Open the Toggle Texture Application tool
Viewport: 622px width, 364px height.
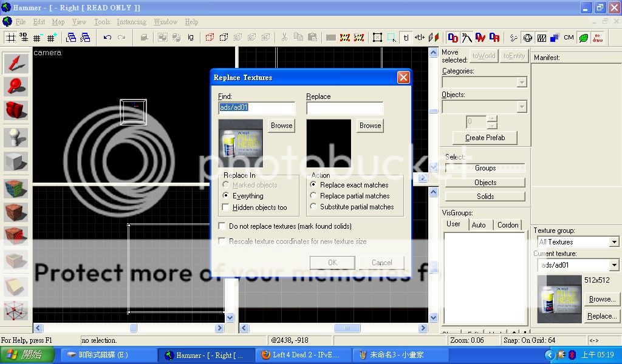point(16,189)
